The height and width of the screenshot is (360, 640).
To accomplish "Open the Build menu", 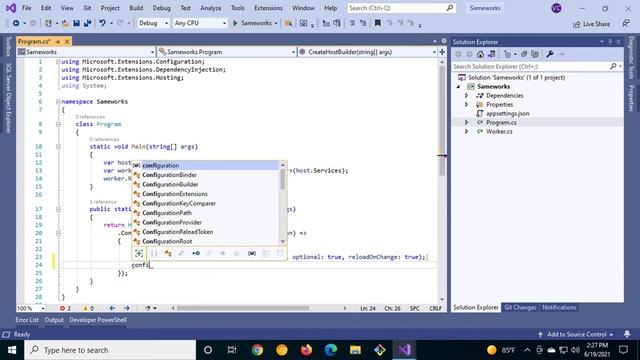I will point(136,8).
